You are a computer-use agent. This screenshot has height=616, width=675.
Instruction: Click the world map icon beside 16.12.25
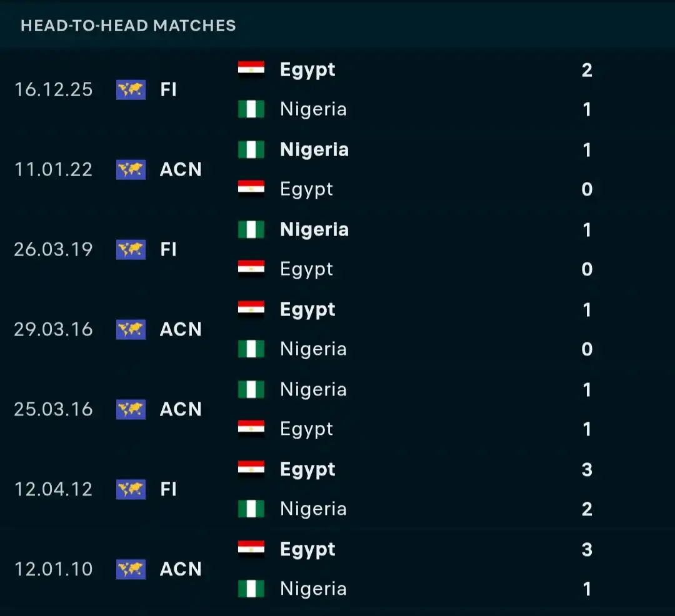(x=131, y=89)
